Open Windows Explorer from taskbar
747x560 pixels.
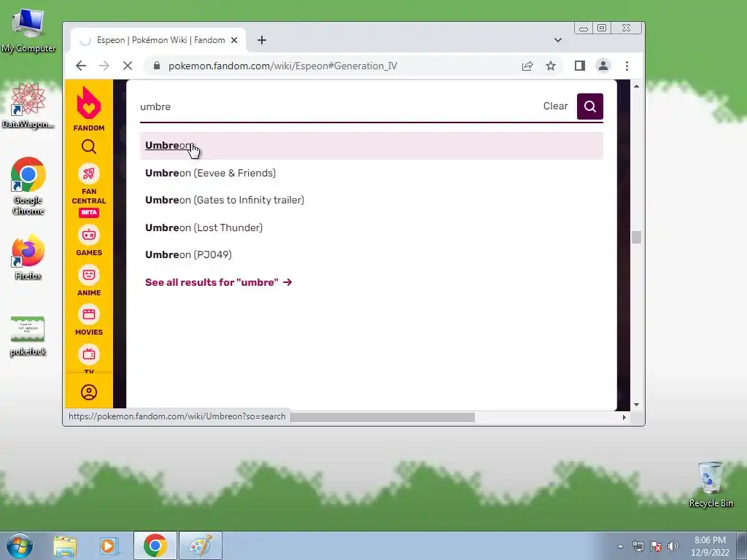(x=65, y=545)
